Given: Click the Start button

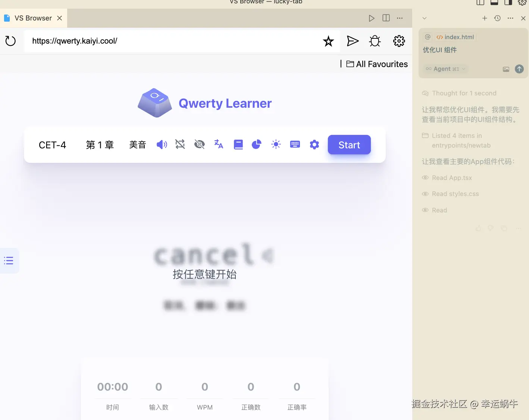Looking at the screenshot, I should (x=349, y=145).
